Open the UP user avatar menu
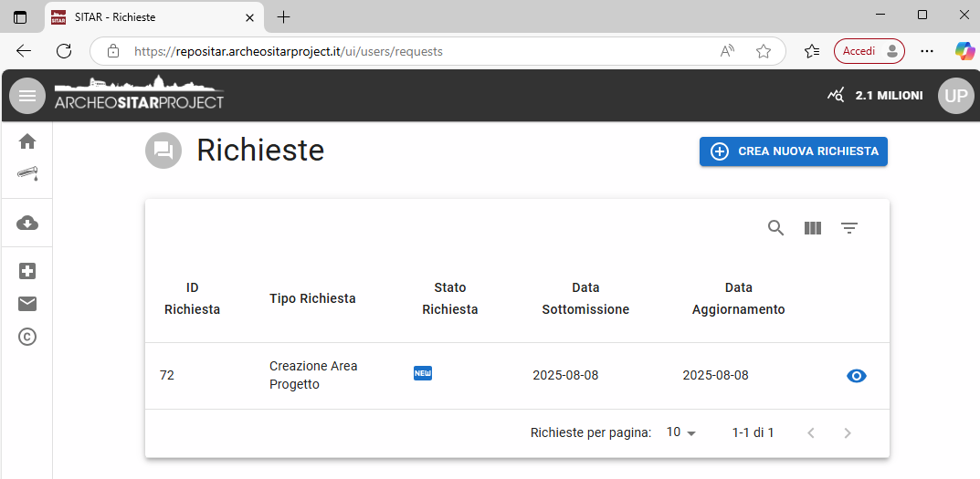Screen dimensions: 980x479 click(x=955, y=96)
